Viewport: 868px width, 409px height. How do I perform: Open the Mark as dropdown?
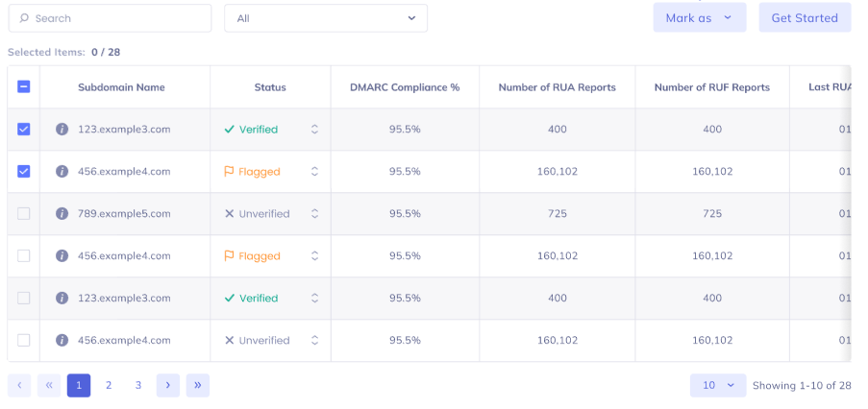pyautogui.click(x=700, y=17)
